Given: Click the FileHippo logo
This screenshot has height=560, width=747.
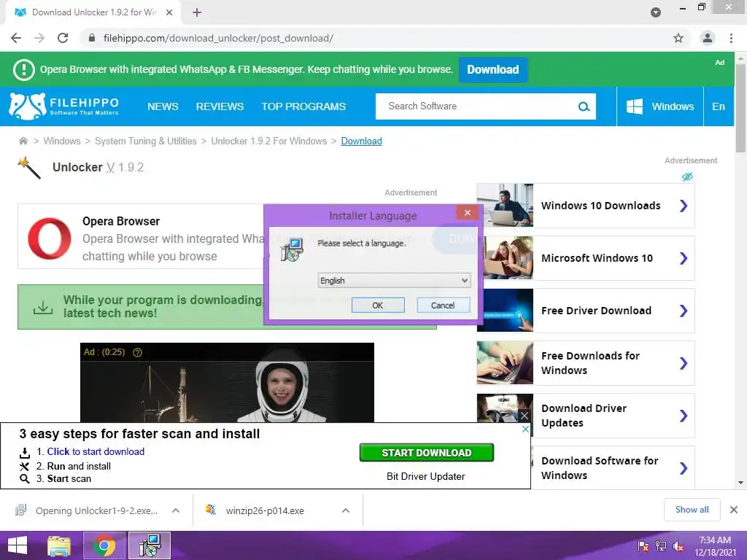Looking at the screenshot, I should click(x=64, y=106).
